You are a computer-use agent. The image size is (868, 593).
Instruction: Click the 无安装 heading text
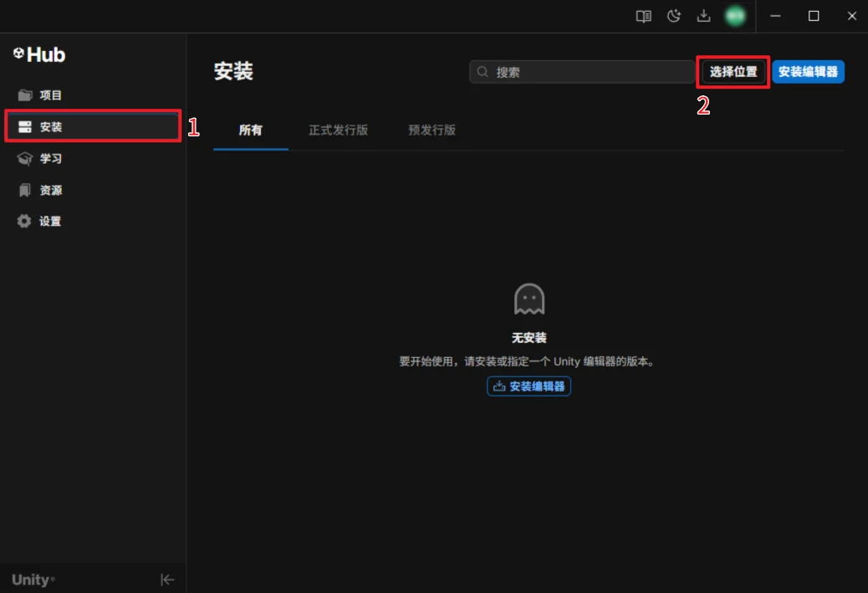pos(529,338)
